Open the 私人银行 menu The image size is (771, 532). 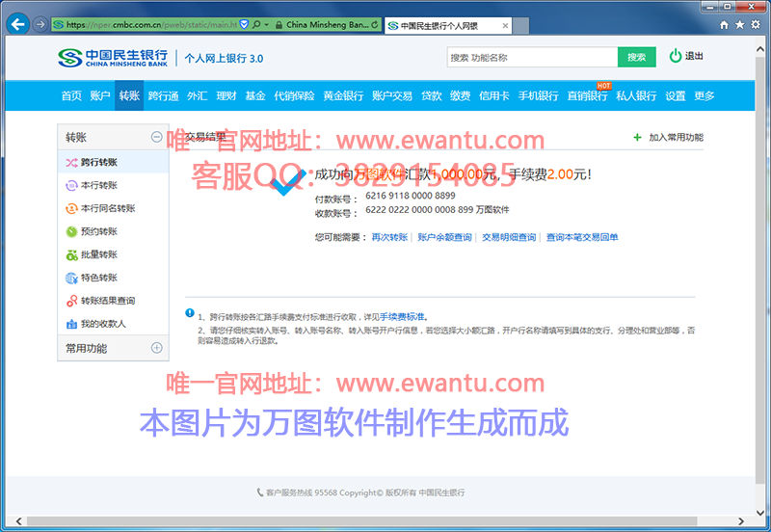(x=636, y=95)
